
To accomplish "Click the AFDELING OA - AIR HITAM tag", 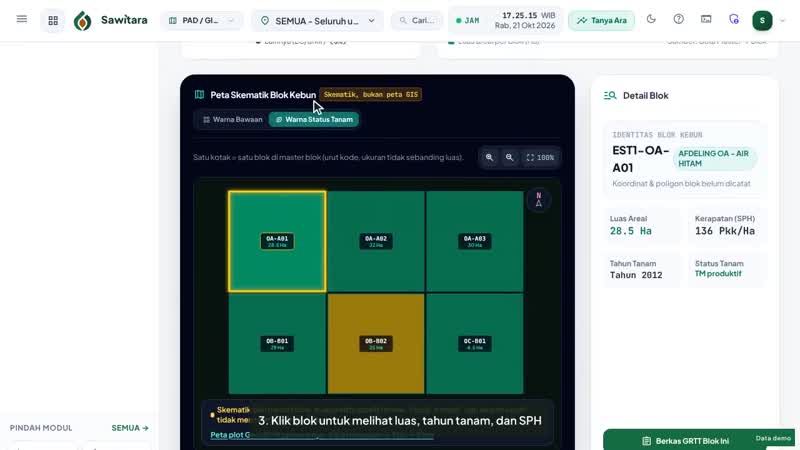I will click(x=714, y=159).
